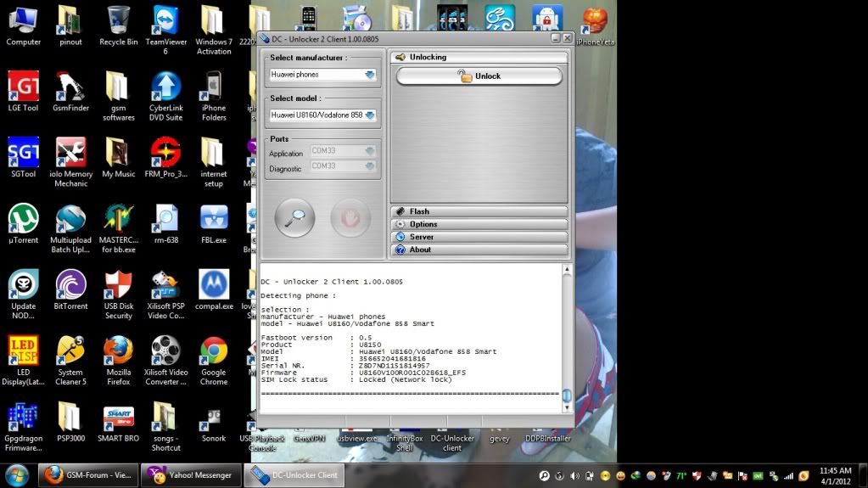Screen dimensions: 868x488
Task: Open Multiupload Batch Upl icon
Action: coord(70,229)
